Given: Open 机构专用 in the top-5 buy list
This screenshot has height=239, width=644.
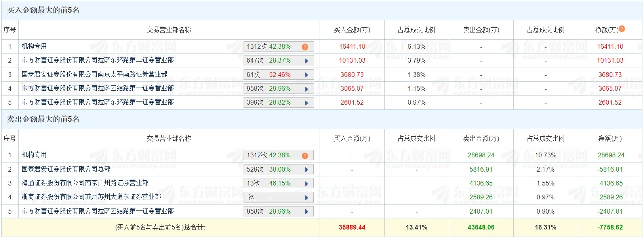Looking at the screenshot, I should click(34, 46).
